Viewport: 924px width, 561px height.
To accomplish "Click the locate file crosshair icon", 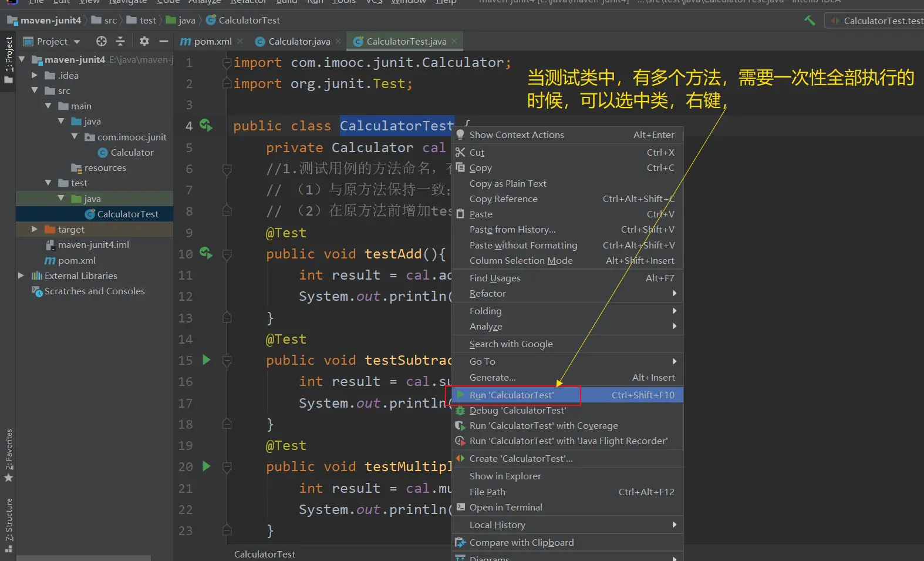I will 102,41.
